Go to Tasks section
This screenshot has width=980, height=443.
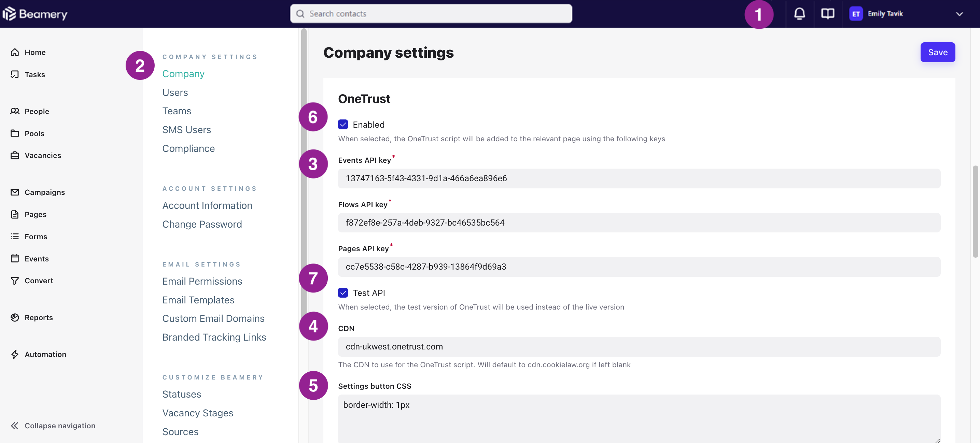point(34,74)
